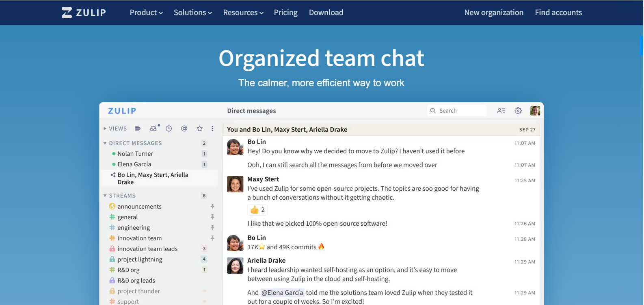Click the @Elena García mention
644x305 pixels.
click(282, 293)
